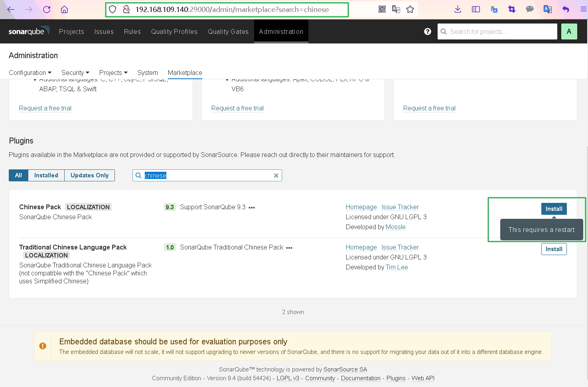588x387 pixels.
Task: Go to Projects in top navigation
Action: pos(71,31)
